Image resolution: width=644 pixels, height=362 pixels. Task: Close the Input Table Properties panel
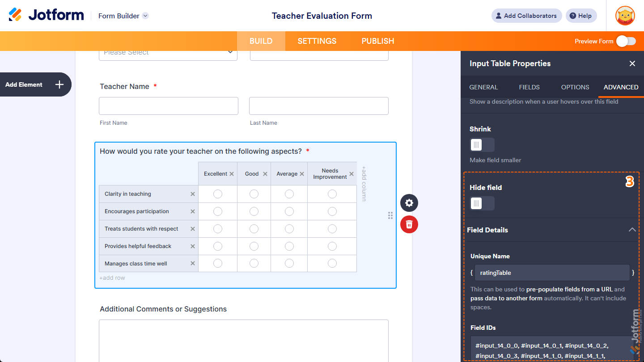(x=632, y=63)
